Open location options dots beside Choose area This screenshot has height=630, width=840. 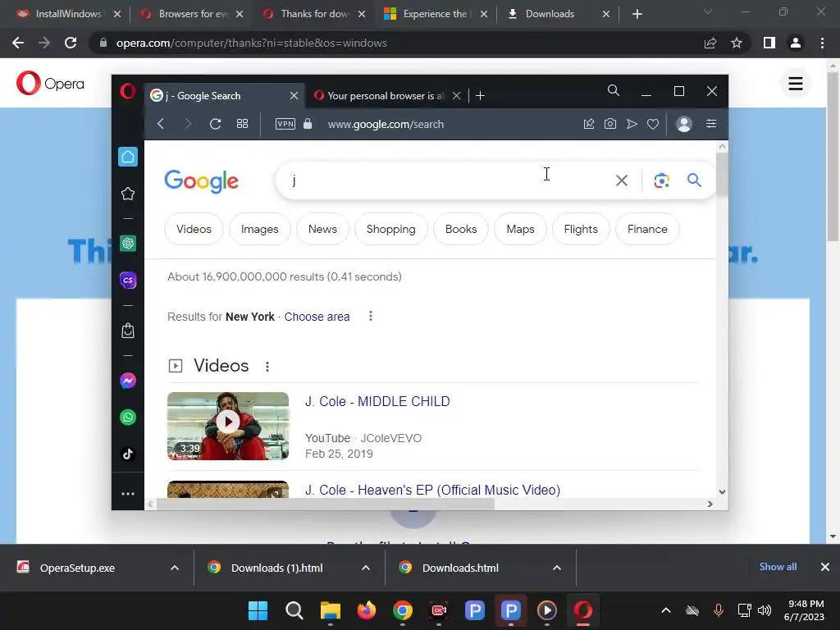[370, 316]
